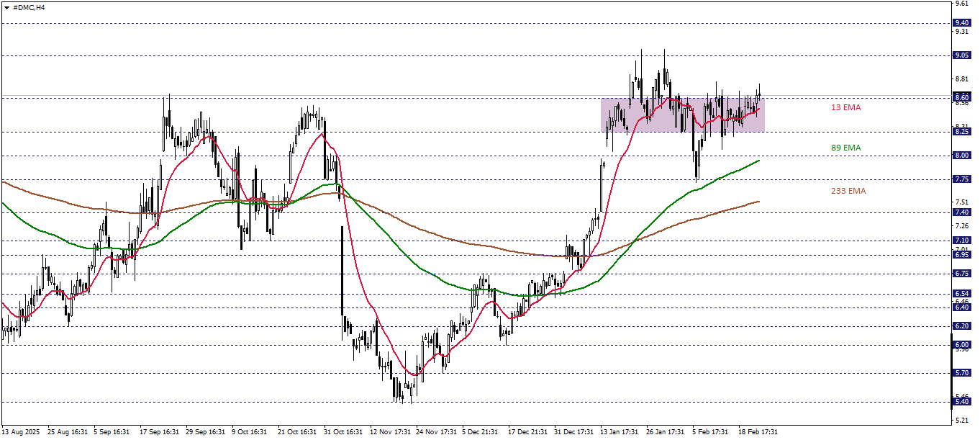Pick the 8.00 horizontal level tag

[961, 156]
